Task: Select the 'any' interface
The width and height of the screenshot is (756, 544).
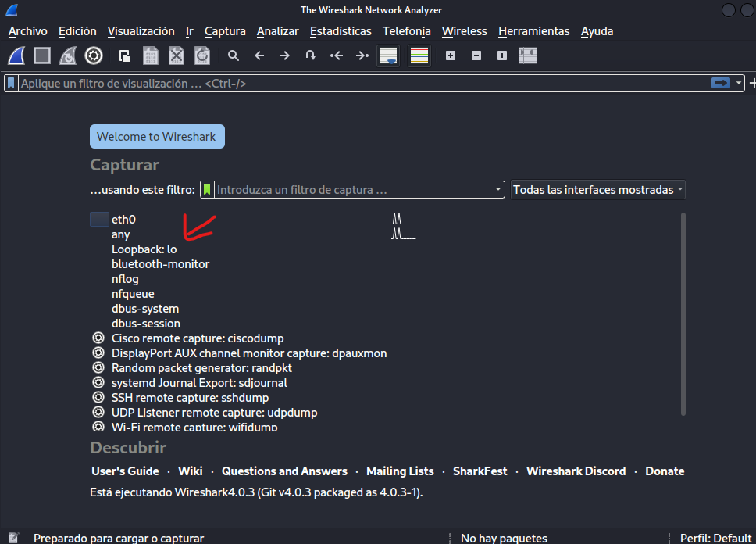Action: [120, 234]
